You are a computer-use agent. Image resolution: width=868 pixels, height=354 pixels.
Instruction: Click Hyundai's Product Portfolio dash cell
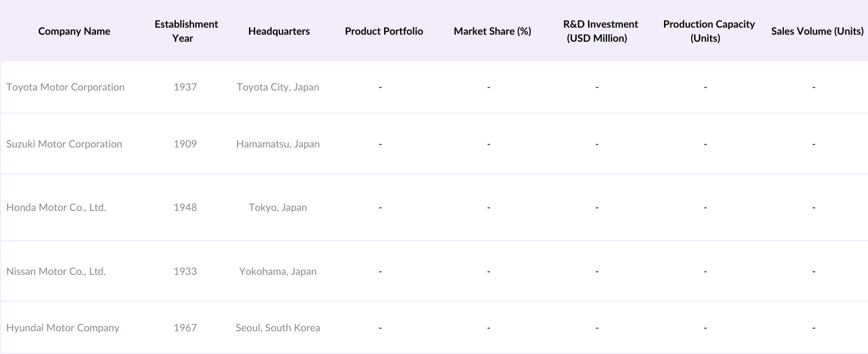380,327
